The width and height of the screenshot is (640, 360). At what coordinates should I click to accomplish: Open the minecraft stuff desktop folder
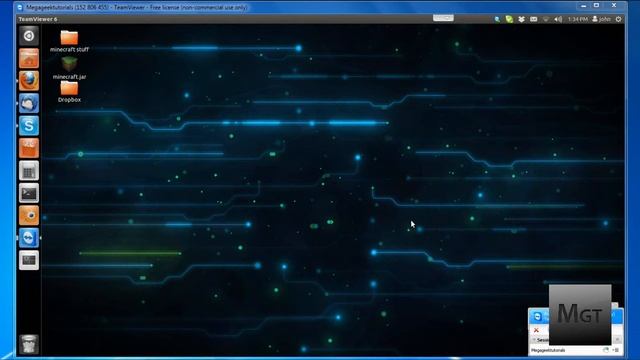click(69, 41)
